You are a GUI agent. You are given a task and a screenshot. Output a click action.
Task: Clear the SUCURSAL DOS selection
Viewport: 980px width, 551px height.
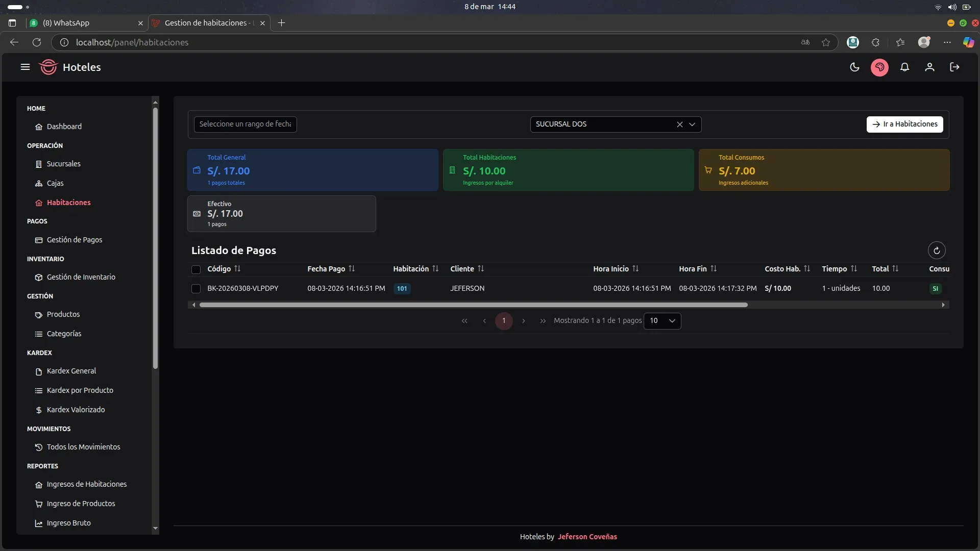pos(679,124)
